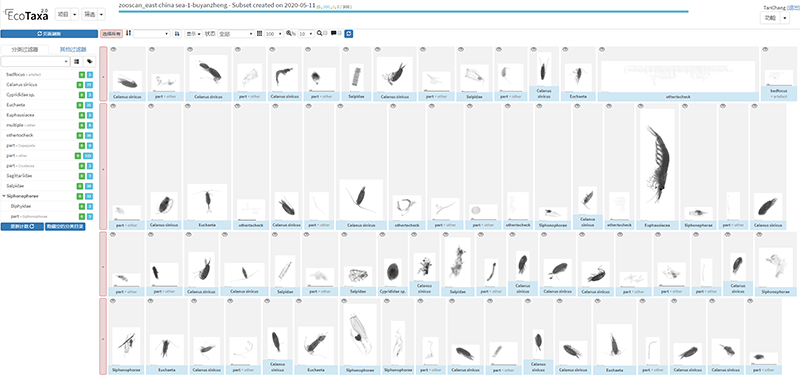Image resolution: width=800 pixels, height=376 pixels.
Task: Click the eye icon on the Euphausiacea thumbnail
Action: pos(641,106)
